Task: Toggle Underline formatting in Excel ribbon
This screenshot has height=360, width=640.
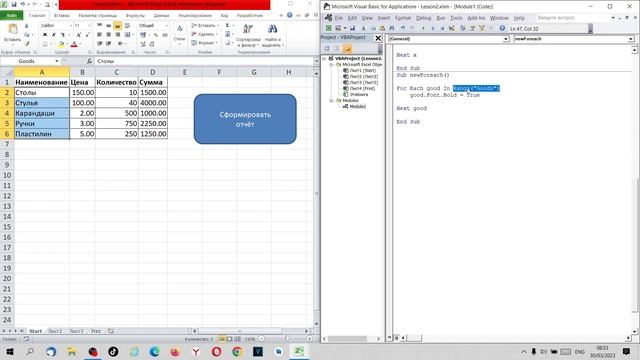Action: coord(62,35)
